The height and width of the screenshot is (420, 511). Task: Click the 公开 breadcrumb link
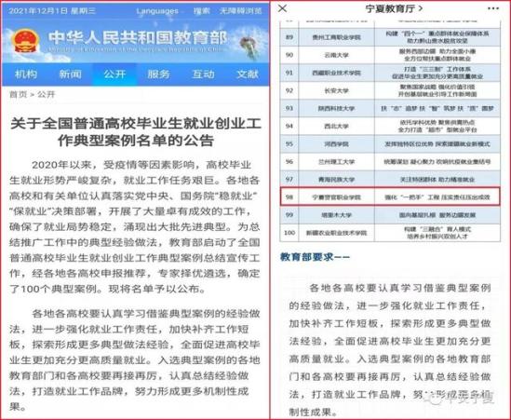coord(47,95)
